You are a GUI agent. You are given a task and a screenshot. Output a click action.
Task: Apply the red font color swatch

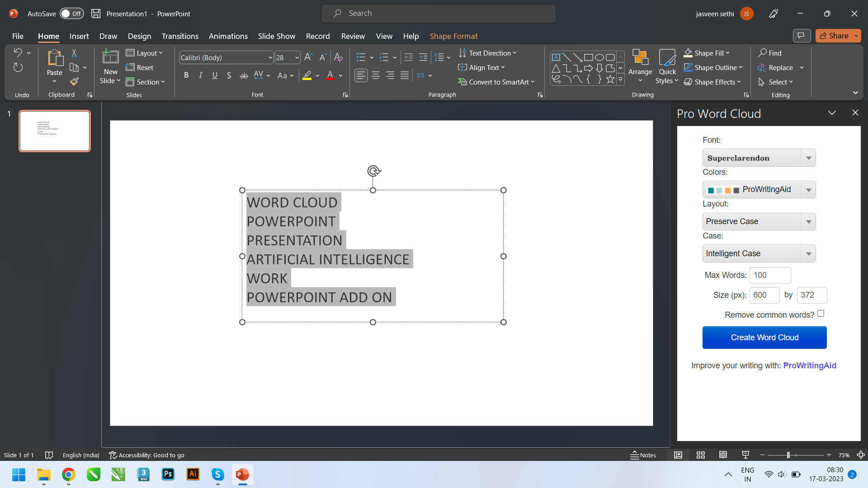[330, 75]
